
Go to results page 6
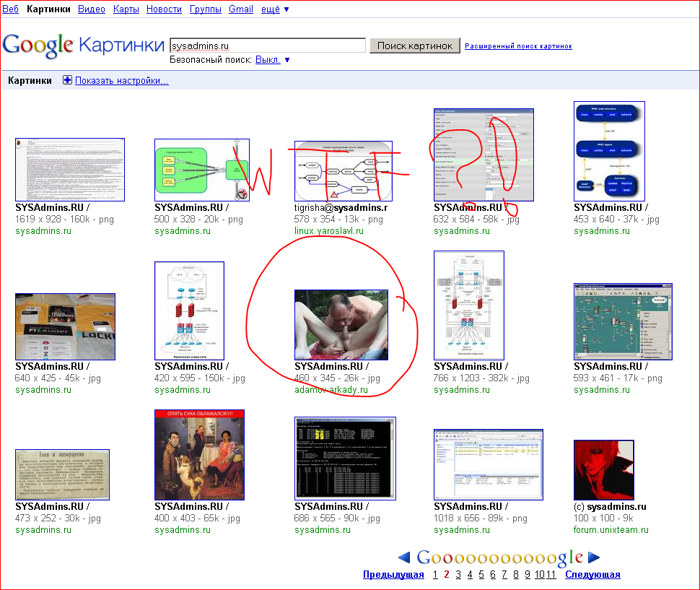point(493,574)
